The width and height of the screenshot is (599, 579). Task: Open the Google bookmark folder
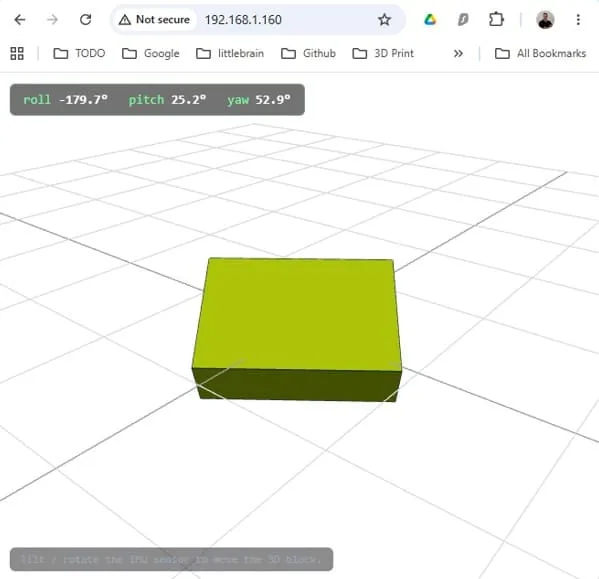pyautogui.click(x=151, y=53)
